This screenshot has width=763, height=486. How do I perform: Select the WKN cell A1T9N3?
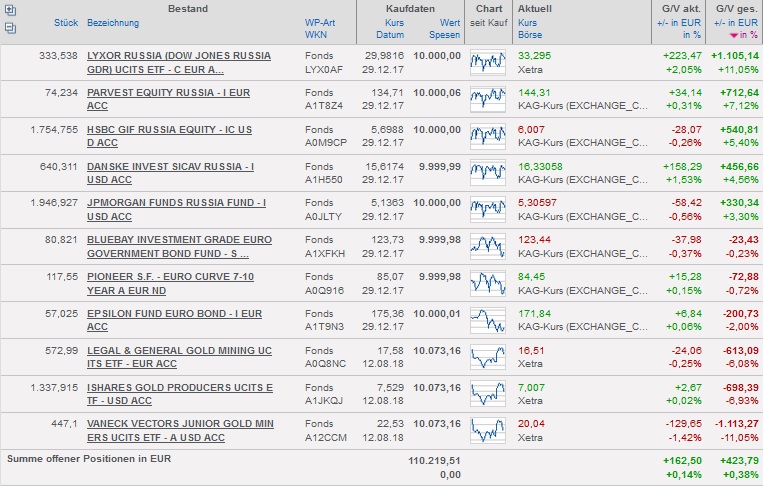click(324, 326)
